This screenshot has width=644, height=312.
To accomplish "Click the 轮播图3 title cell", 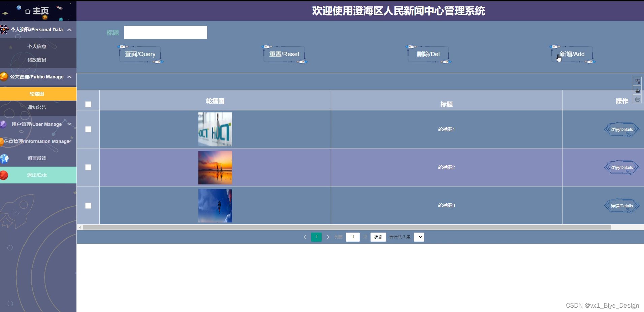I will (447, 205).
